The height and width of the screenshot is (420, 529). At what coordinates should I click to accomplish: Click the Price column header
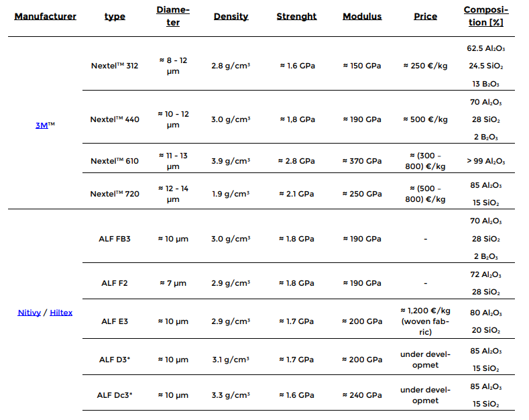click(x=426, y=16)
